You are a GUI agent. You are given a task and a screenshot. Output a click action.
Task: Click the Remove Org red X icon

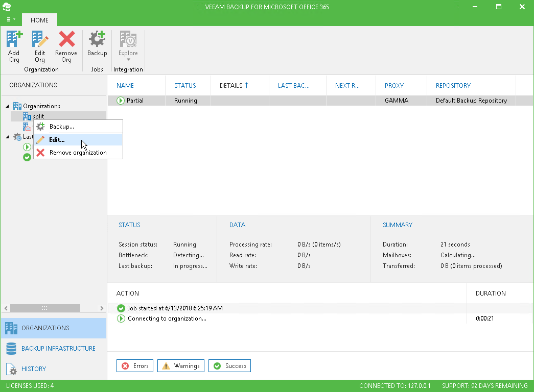click(x=67, y=39)
